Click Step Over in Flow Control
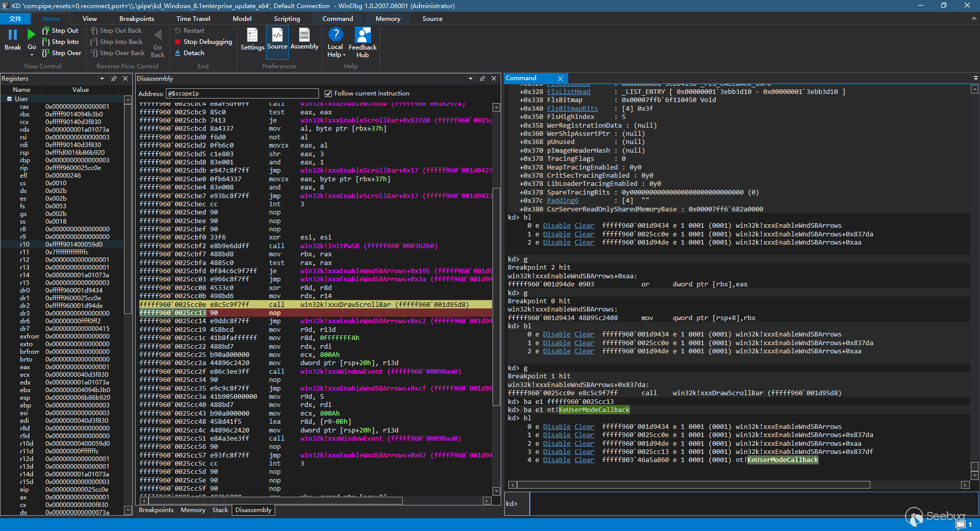Image resolution: width=980 pixels, height=531 pixels. (61, 53)
